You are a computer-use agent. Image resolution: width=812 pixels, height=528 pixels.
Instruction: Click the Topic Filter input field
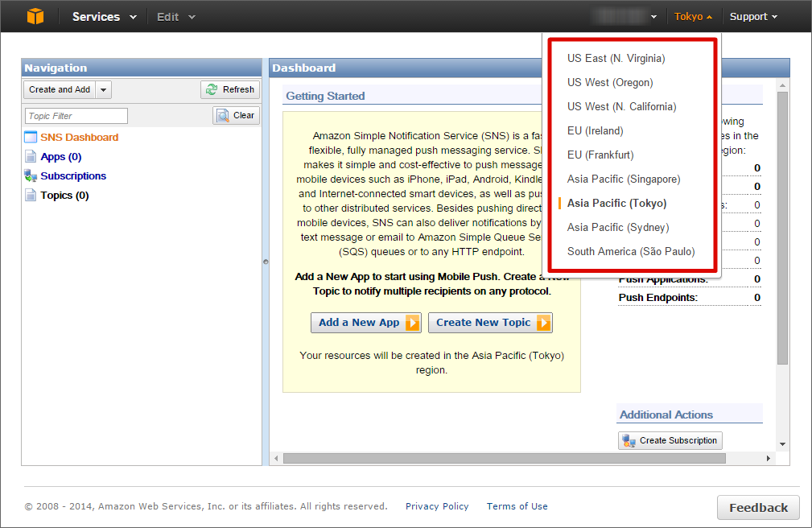[x=76, y=116]
